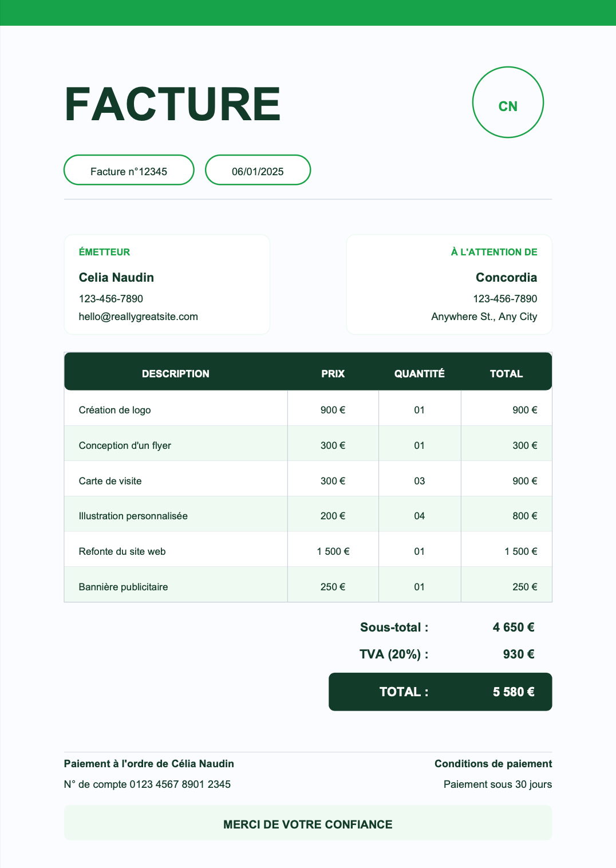Click the CN circular logo
Screen dimensions: 616x868
(508, 102)
